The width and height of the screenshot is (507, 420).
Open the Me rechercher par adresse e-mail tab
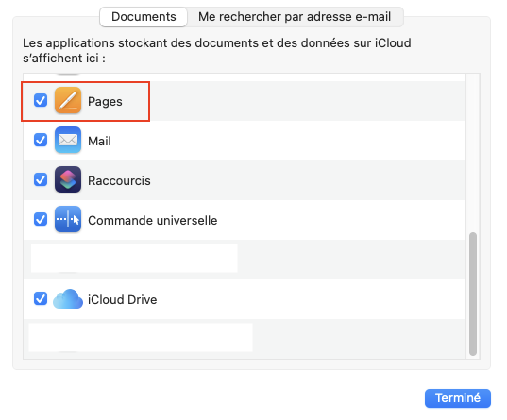click(295, 17)
